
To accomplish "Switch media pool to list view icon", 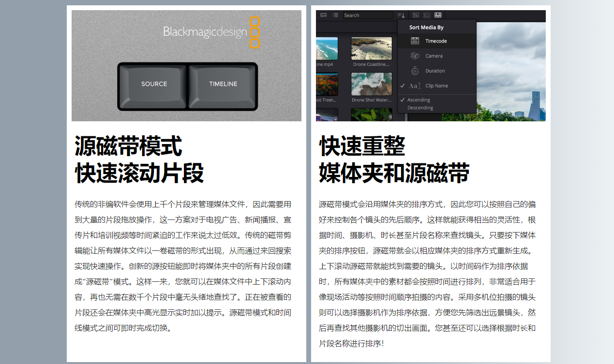I will (335, 15).
